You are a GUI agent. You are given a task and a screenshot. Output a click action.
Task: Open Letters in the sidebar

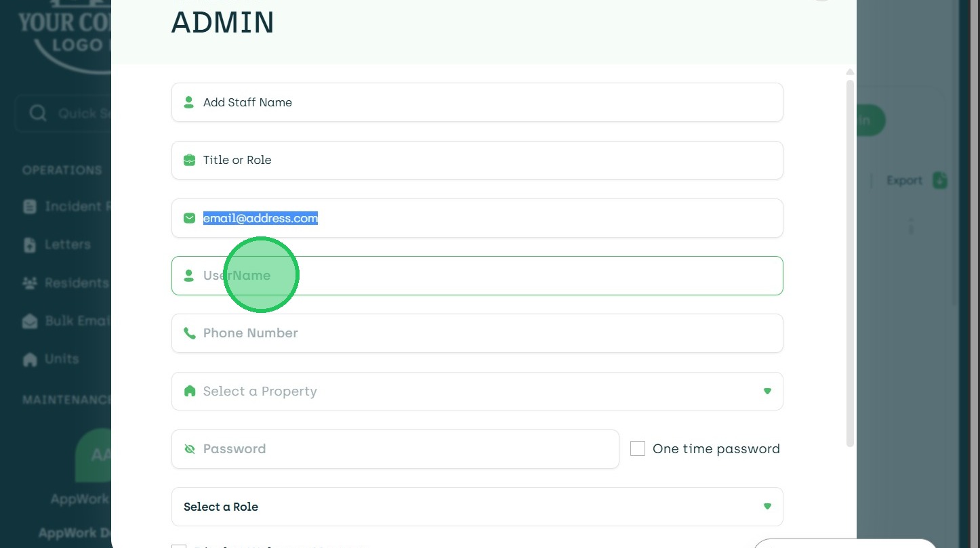pos(67,245)
